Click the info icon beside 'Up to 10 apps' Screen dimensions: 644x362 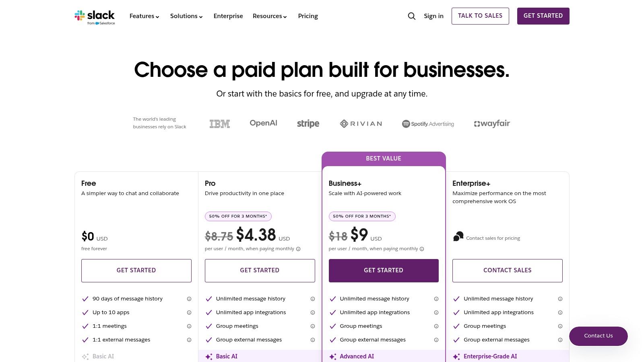pyautogui.click(x=189, y=313)
